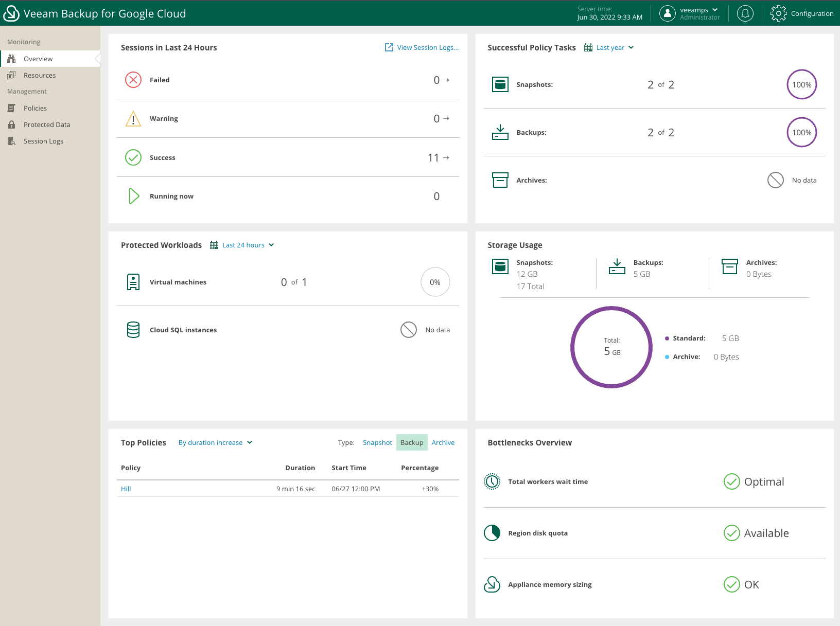Image resolution: width=840 pixels, height=626 pixels.
Task: Navigate to Protected Data
Action: 50,124
